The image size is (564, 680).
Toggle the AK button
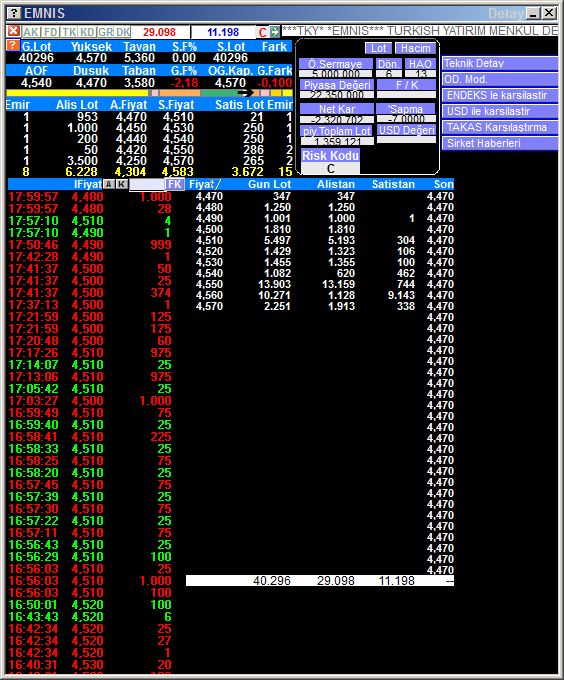pos(31,32)
